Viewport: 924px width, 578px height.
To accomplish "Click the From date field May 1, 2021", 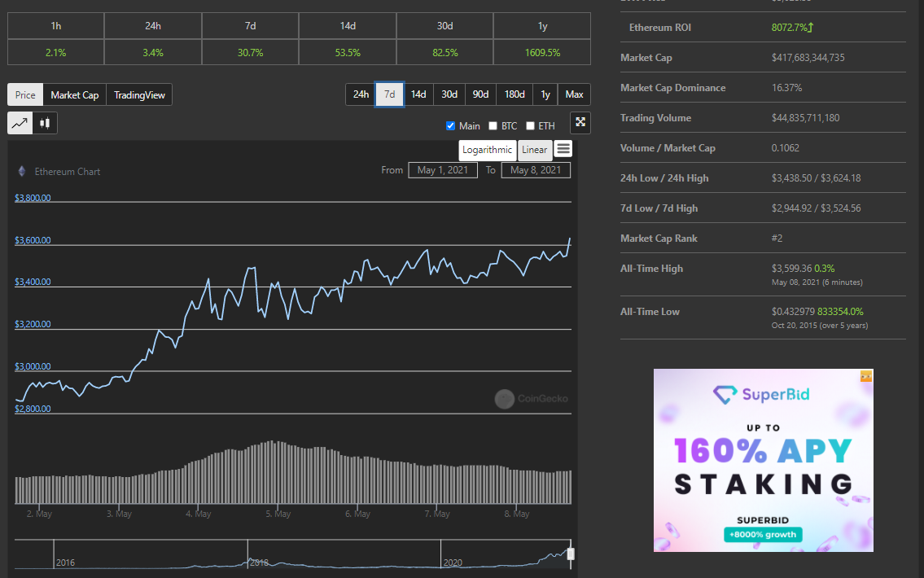I will (443, 170).
